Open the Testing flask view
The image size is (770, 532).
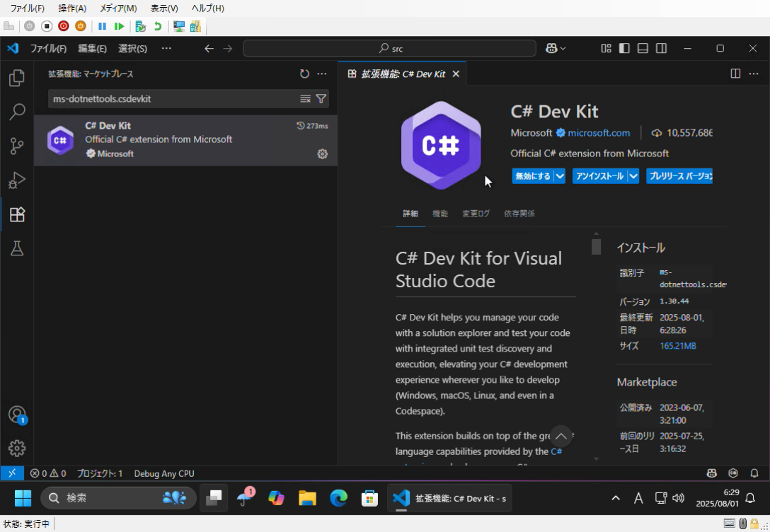[x=17, y=248]
